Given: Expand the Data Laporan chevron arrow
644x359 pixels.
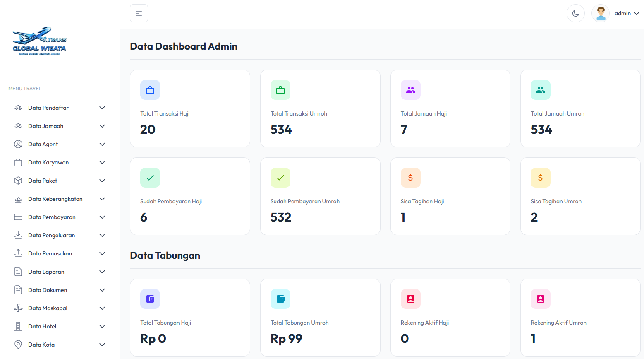Looking at the screenshot, I should click(102, 272).
